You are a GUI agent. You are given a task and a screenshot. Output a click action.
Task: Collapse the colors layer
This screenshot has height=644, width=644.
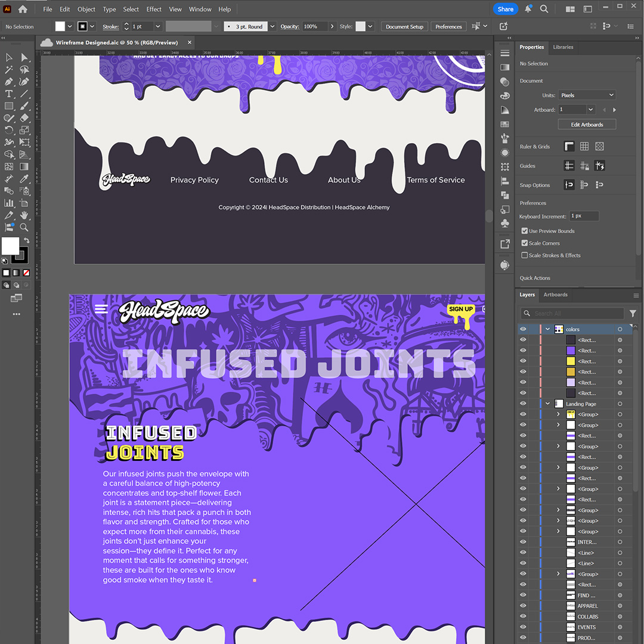point(547,329)
